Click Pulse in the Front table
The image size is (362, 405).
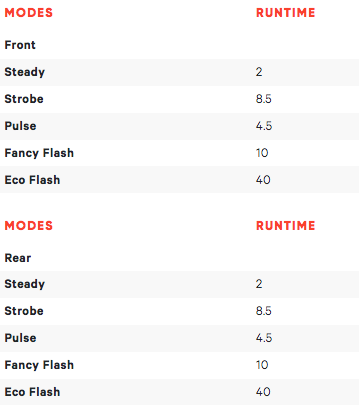coord(20,126)
